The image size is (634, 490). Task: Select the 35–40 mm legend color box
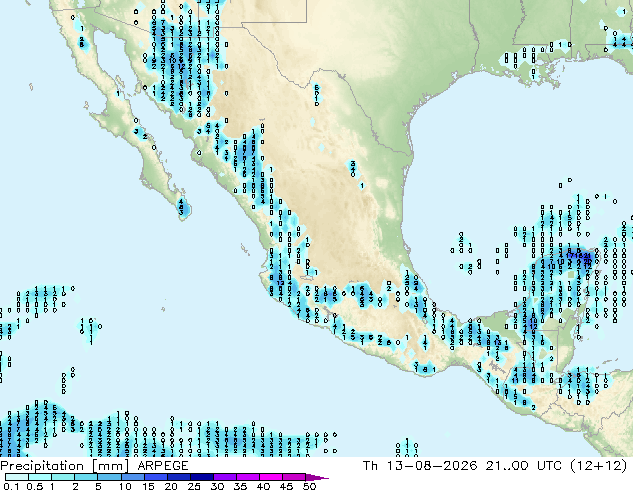pyautogui.click(x=247, y=477)
